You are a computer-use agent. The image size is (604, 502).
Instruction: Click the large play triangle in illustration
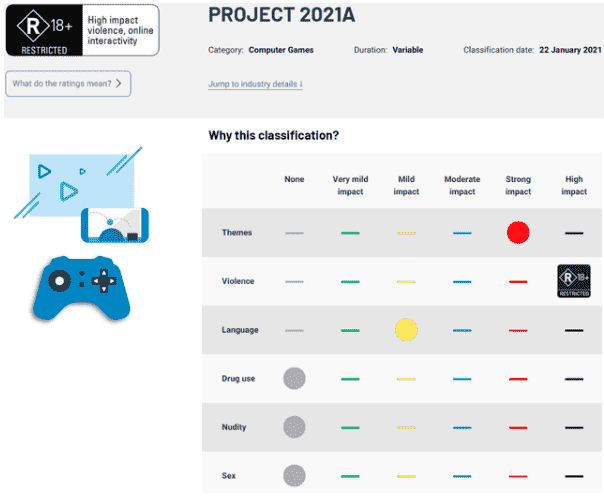click(x=69, y=191)
